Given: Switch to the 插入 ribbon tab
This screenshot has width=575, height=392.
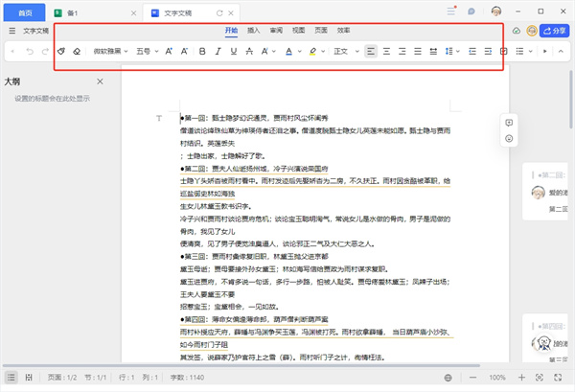Looking at the screenshot, I should 253,31.
